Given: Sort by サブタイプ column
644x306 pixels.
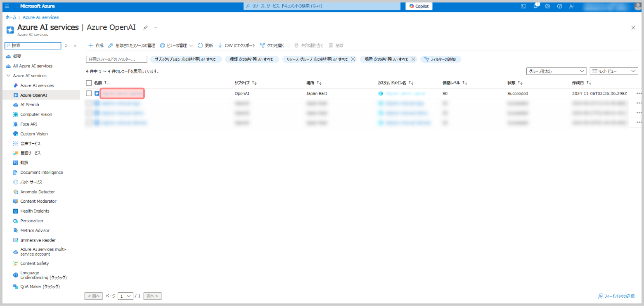Looking at the screenshot, I should pyautogui.click(x=246, y=83).
